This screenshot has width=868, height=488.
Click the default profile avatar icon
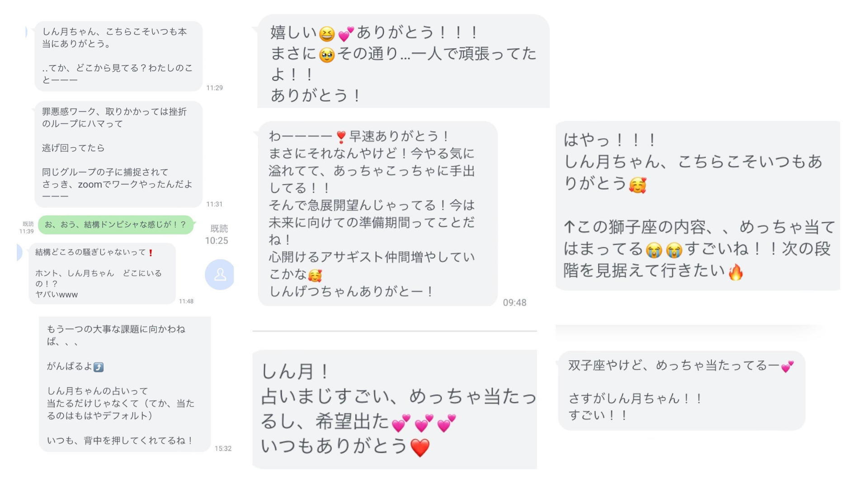click(x=220, y=274)
